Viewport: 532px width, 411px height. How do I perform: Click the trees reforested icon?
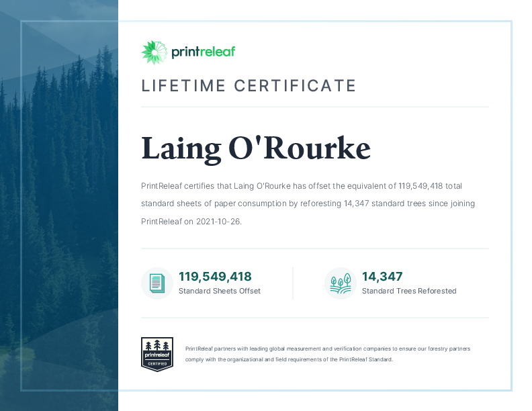coord(341,283)
